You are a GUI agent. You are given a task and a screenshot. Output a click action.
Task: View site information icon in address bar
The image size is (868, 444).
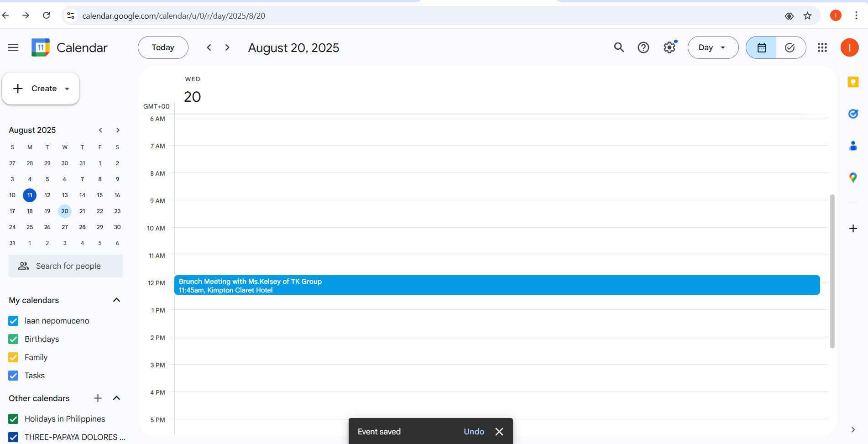(x=71, y=16)
